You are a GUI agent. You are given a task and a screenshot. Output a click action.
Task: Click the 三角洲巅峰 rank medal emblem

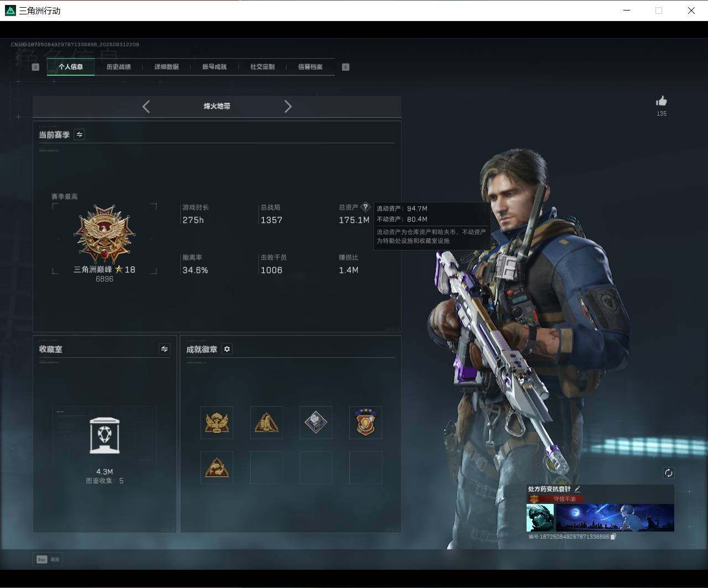coord(105,234)
